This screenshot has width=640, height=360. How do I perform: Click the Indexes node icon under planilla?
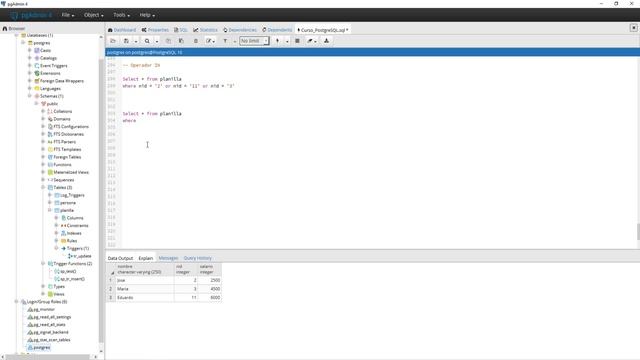point(64,233)
